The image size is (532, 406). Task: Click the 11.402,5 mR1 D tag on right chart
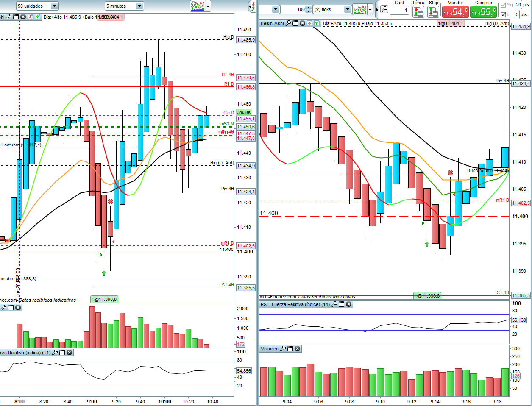521,203
